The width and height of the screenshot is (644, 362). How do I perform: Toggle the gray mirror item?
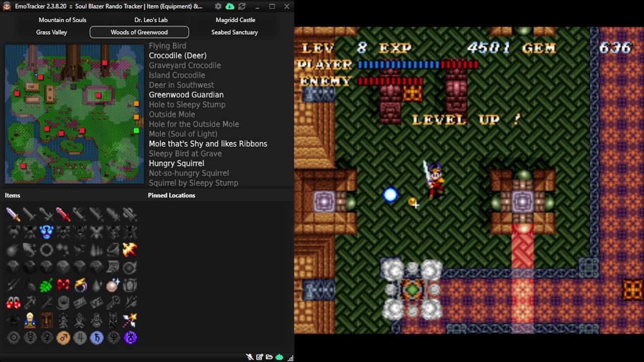[x=129, y=285]
